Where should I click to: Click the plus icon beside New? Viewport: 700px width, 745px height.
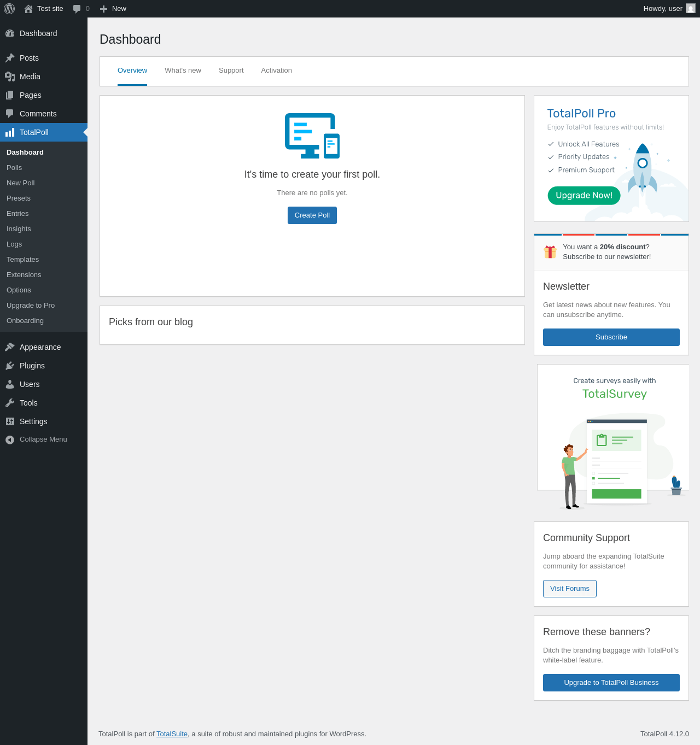[x=103, y=9]
